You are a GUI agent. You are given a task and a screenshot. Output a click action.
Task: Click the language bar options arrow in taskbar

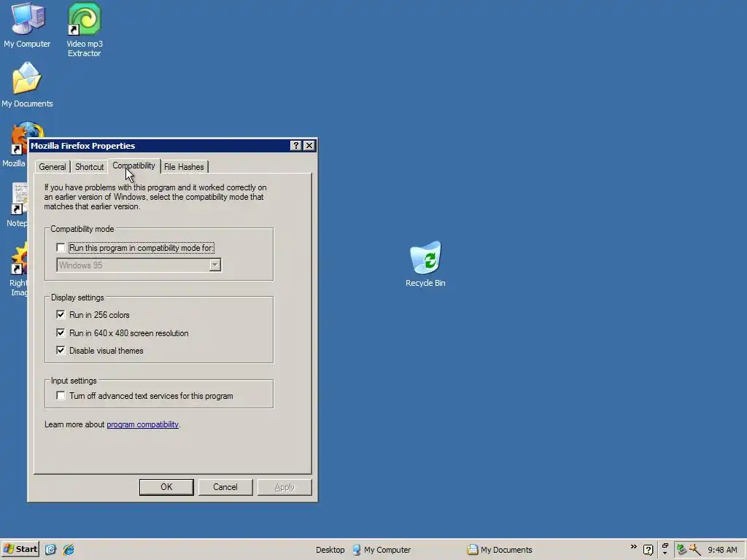pyautogui.click(x=665, y=553)
